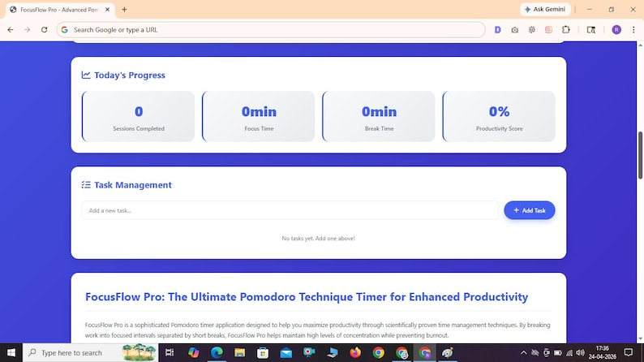Open the R profile avatar

(616, 29)
